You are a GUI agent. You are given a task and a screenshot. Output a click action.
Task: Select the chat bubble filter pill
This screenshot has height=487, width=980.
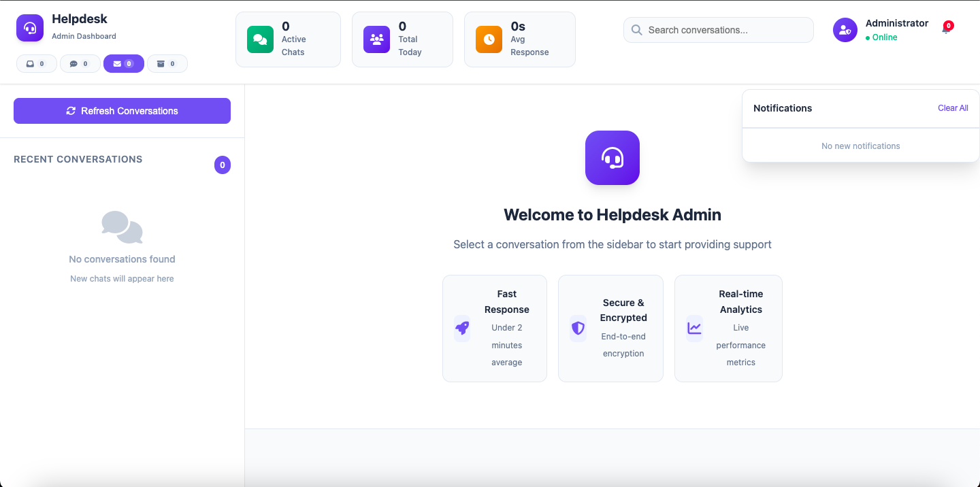click(80, 64)
